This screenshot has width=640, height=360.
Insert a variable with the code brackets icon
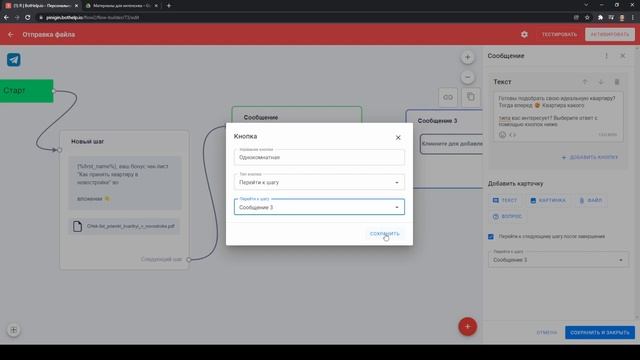point(513,135)
